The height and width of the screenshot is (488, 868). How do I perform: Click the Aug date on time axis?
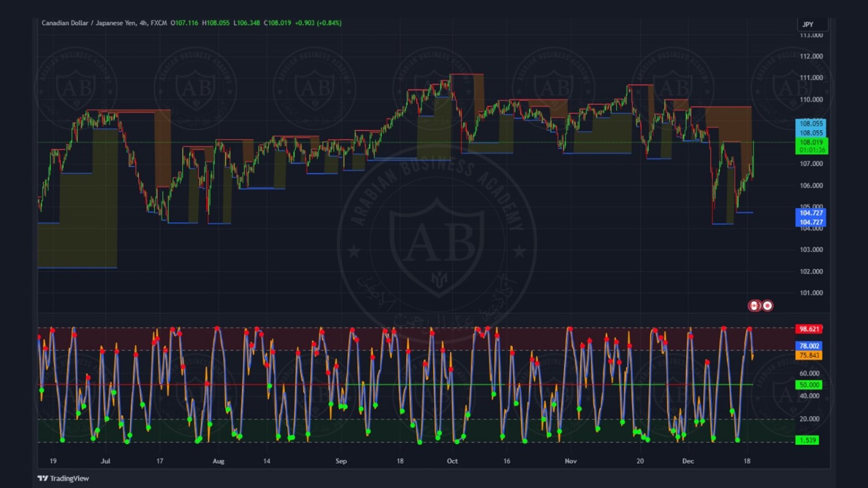coord(218,461)
